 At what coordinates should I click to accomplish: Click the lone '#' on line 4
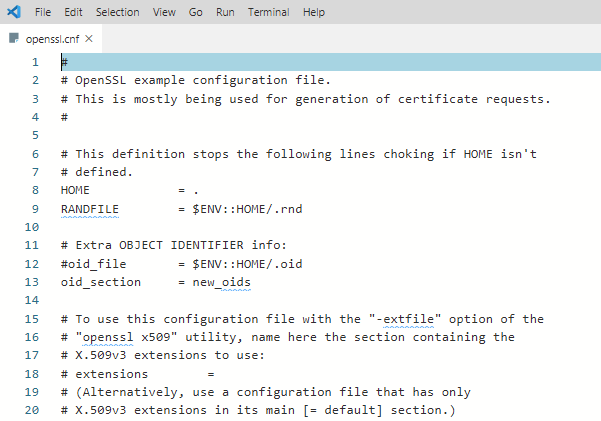point(64,117)
